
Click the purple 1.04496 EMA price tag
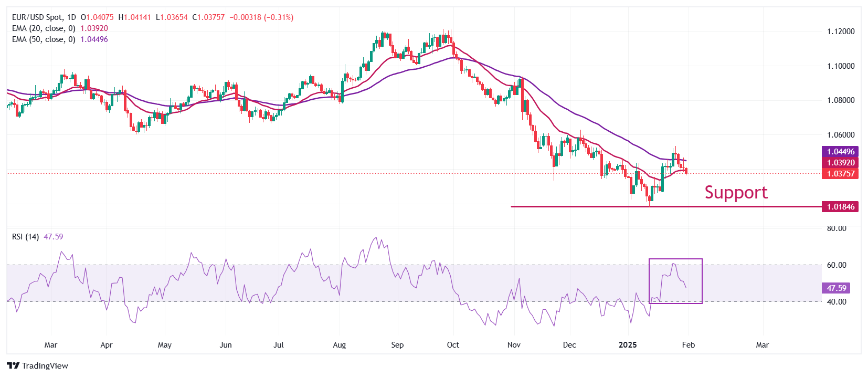coord(840,152)
